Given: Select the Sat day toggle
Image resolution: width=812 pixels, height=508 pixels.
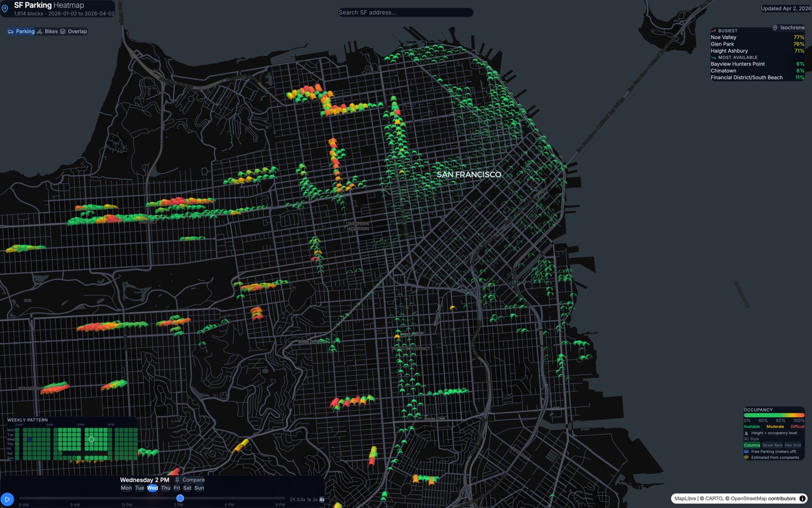Looking at the screenshot, I should pyautogui.click(x=187, y=488).
